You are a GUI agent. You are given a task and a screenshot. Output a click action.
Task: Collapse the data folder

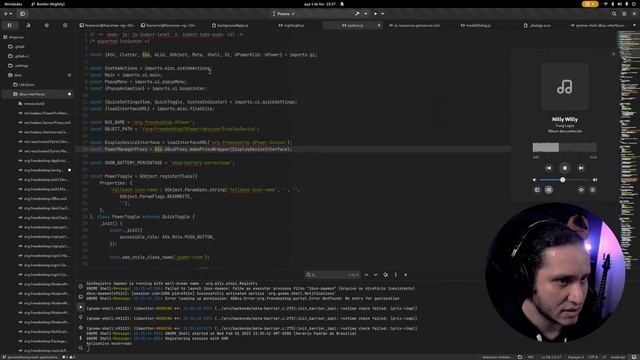(16, 75)
